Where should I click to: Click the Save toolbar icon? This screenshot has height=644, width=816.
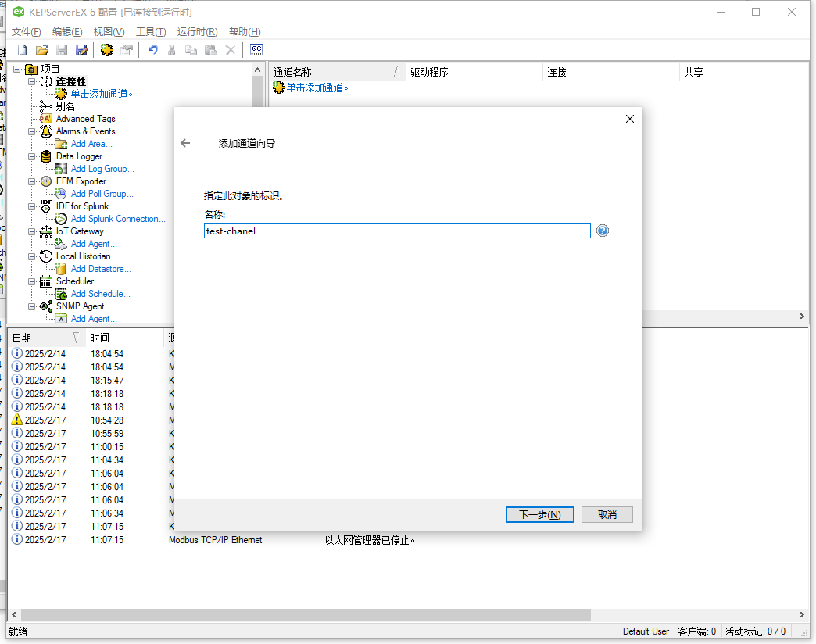[62, 50]
